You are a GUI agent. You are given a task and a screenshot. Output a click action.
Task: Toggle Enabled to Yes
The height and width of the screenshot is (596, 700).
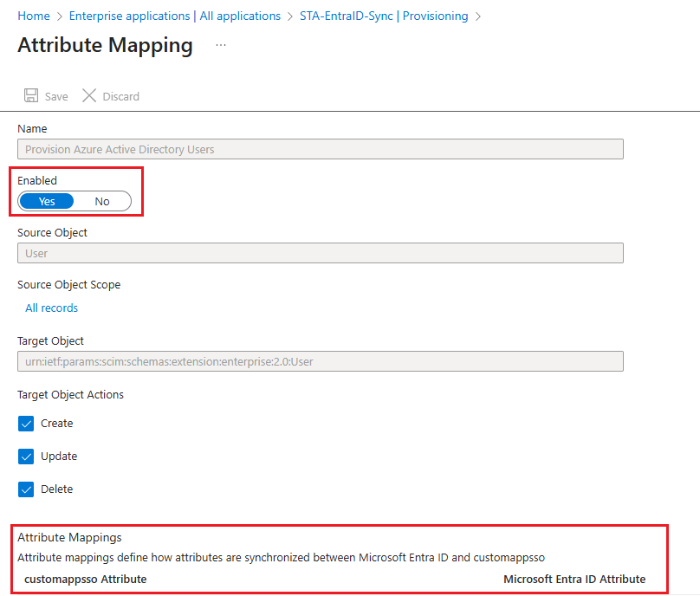tap(47, 202)
